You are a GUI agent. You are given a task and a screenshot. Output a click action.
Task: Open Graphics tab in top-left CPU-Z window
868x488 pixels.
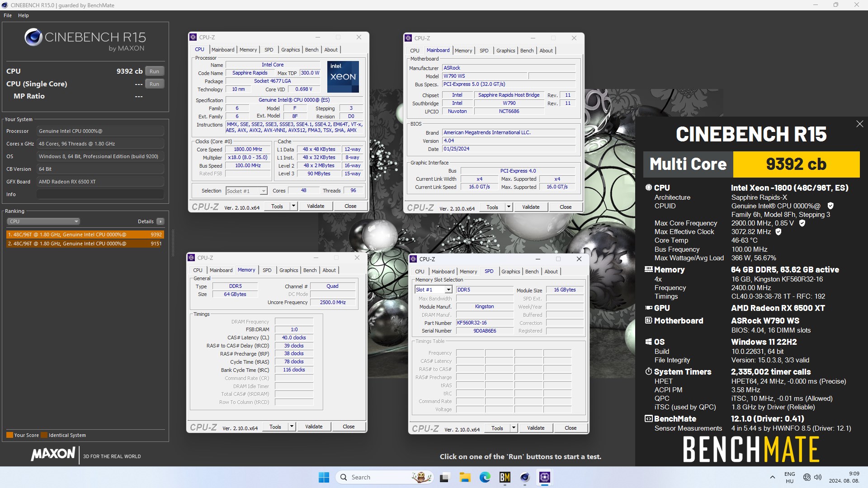pyautogui.click(x=290, y=50)
